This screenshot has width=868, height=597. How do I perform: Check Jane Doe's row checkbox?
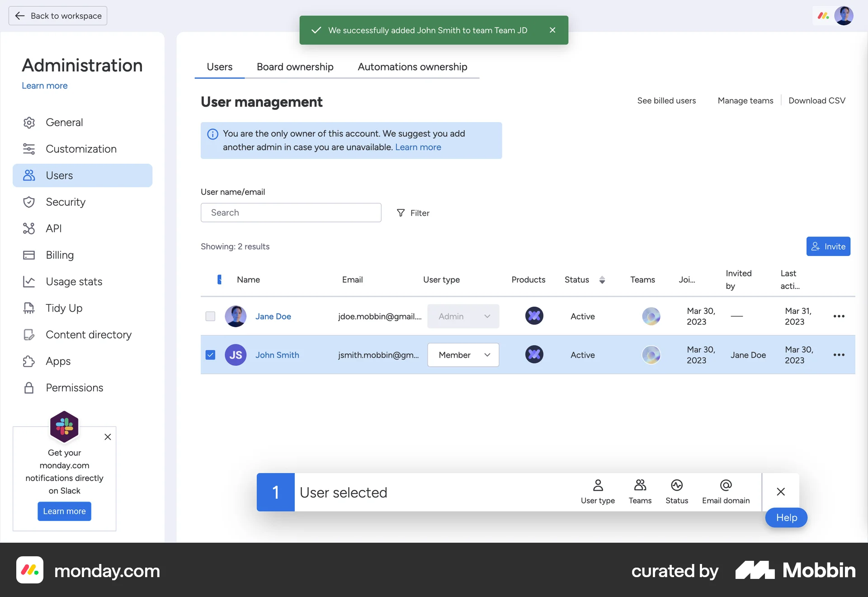[x=210, y=316]
